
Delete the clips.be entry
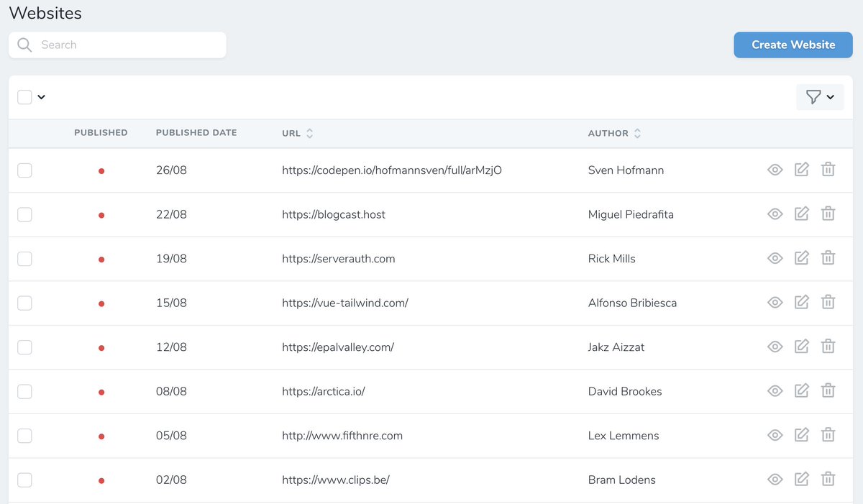point(828,480)
